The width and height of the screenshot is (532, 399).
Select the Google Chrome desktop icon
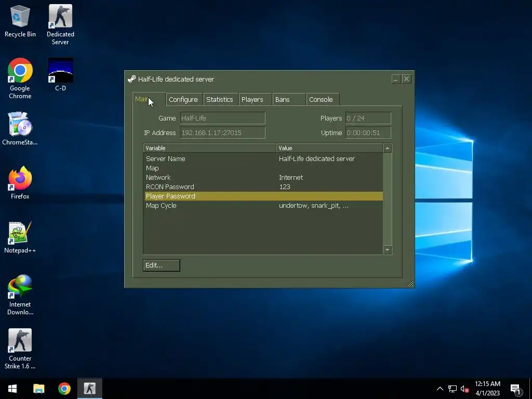[x=20, y=78]
